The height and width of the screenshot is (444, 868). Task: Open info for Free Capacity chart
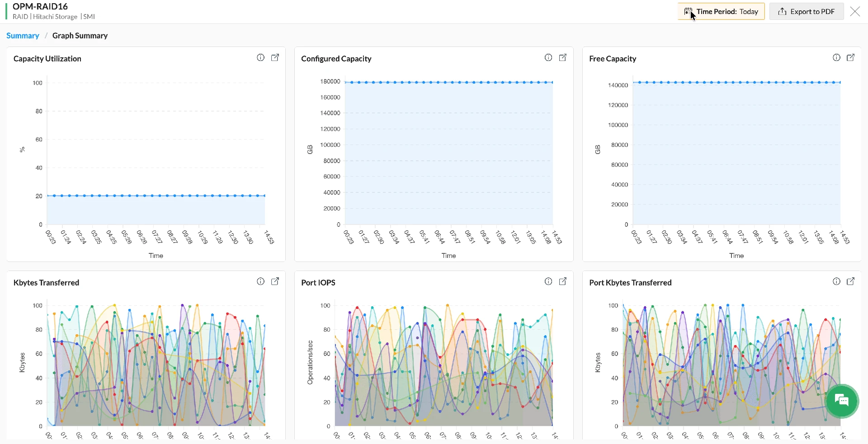[x=836, y=57]
